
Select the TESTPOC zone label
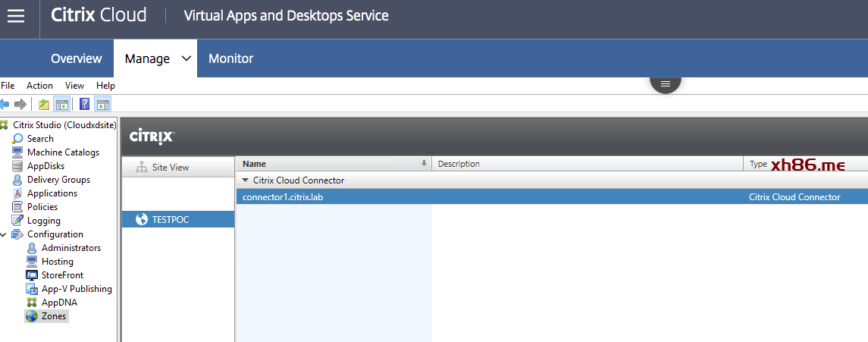tap(171, 219)
